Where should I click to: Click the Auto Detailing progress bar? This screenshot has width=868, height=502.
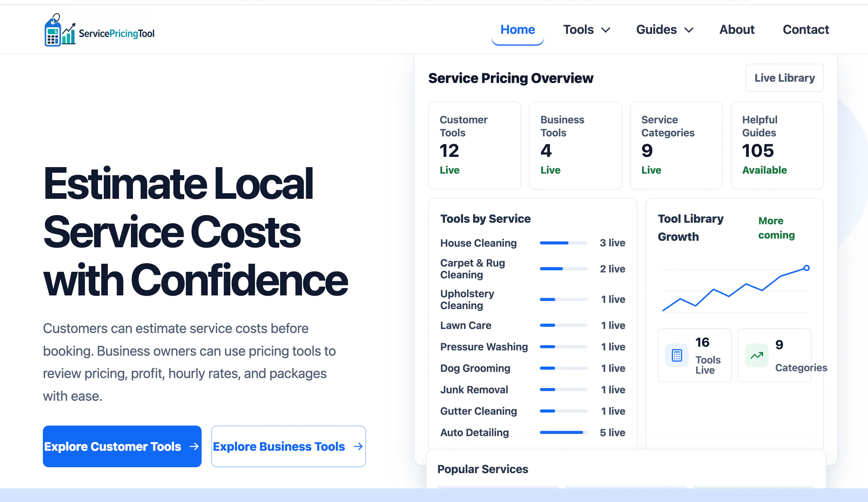(564, 432)
